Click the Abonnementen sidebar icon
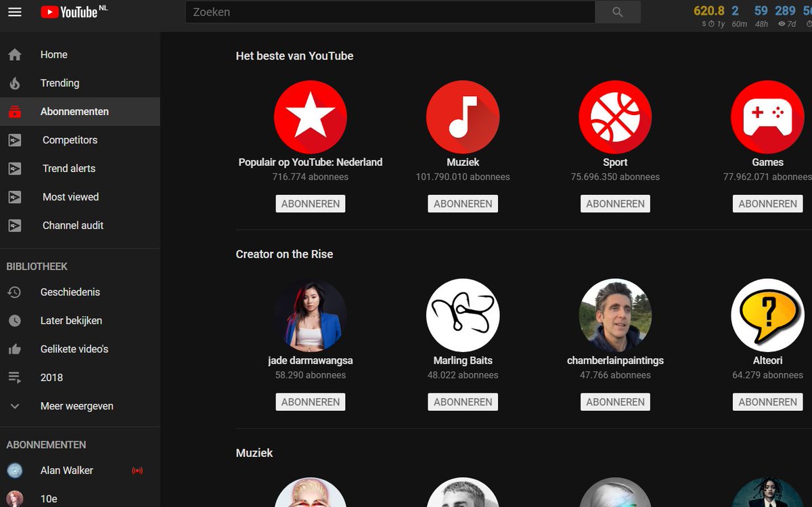Viewport: 812px width, 507px height. click(15, 112)
